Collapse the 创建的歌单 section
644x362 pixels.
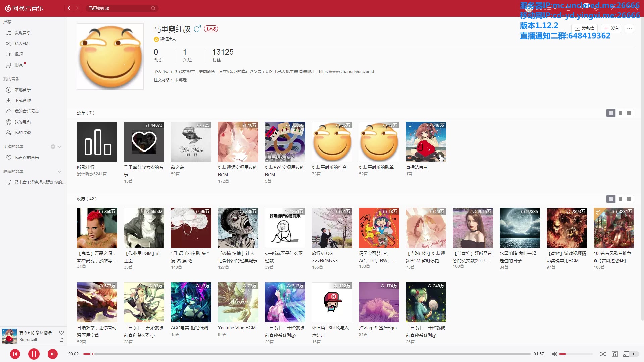click(60, 147)
